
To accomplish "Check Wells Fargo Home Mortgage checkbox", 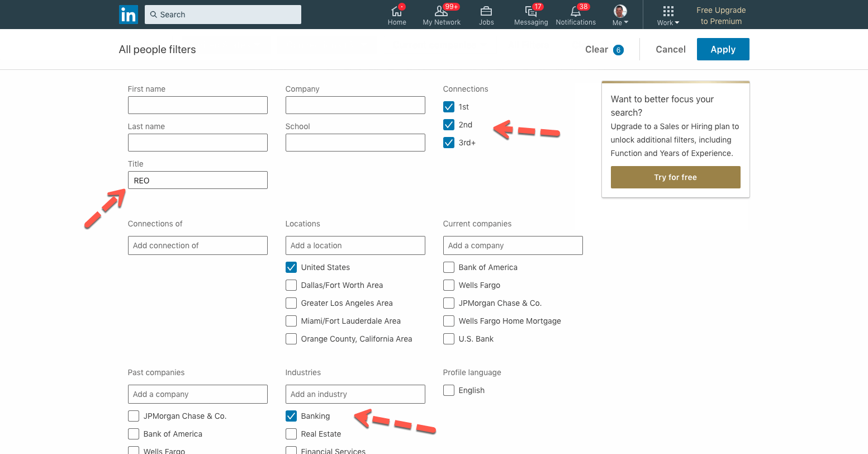I will click(x=448, y=321).
